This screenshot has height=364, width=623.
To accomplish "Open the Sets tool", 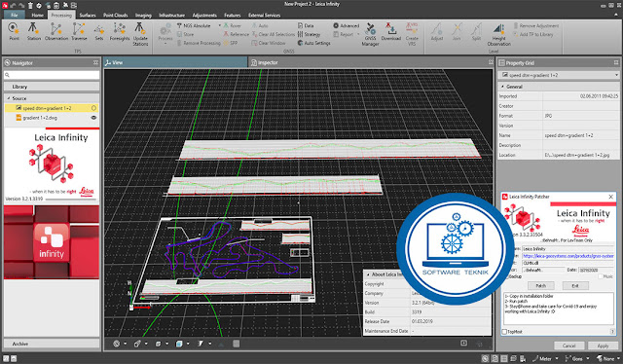I will click(99, 32).
